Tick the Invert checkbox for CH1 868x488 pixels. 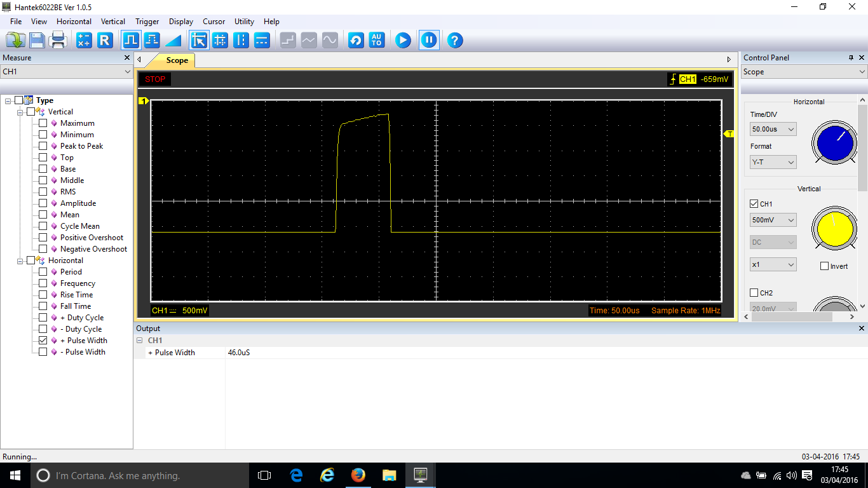pyautogui.click(x=824, y=266)
